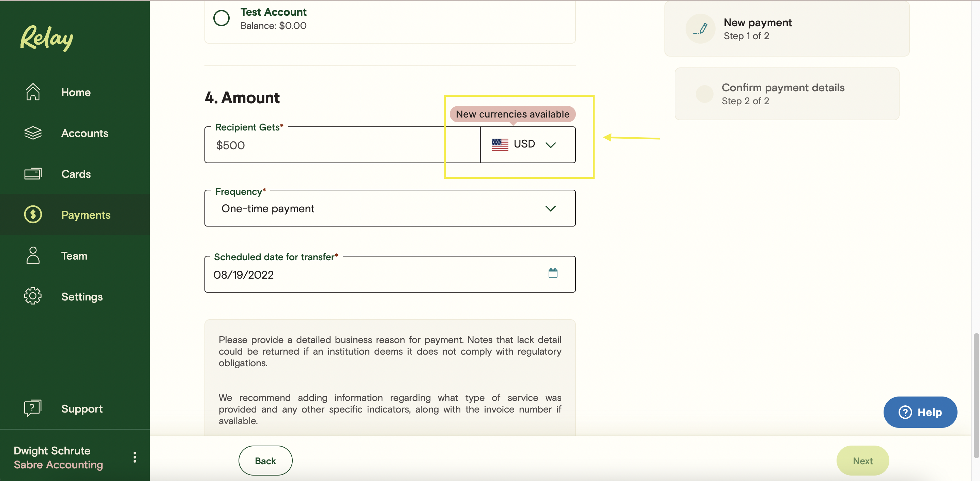Screen dimensions: 980x481
Task: Click the Payments dollar icon
Action: (32, 214)
